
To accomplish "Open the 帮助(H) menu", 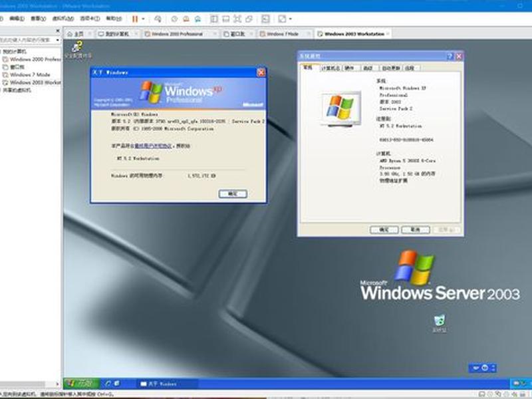I will 114,19.
